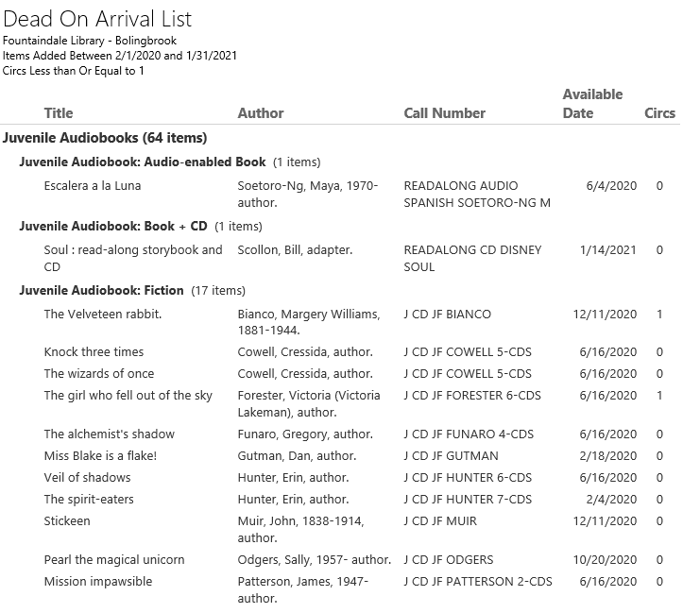Click the Available Date column header

pos(592,104)
